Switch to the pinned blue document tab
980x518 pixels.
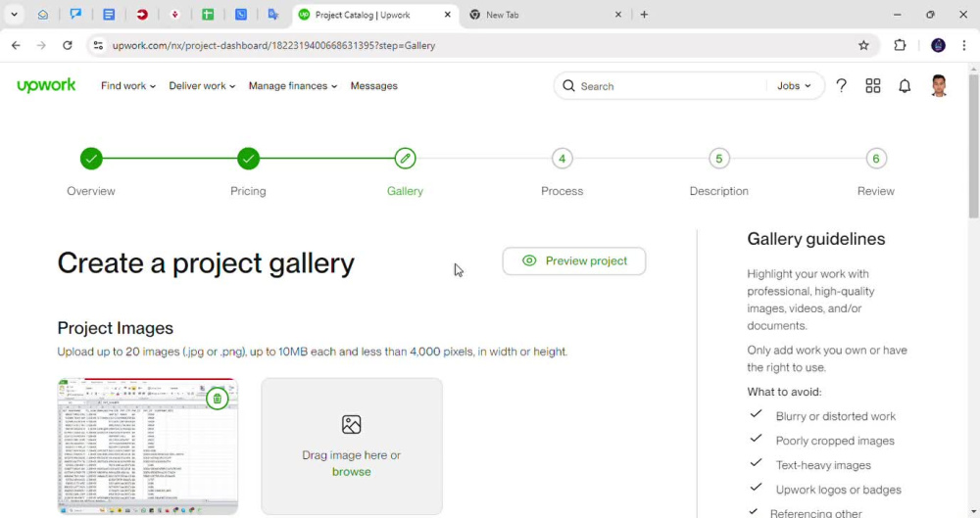coord(109,15)
